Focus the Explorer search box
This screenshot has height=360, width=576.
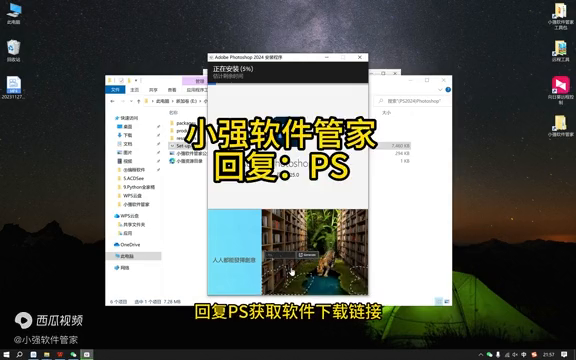[412, 101]
